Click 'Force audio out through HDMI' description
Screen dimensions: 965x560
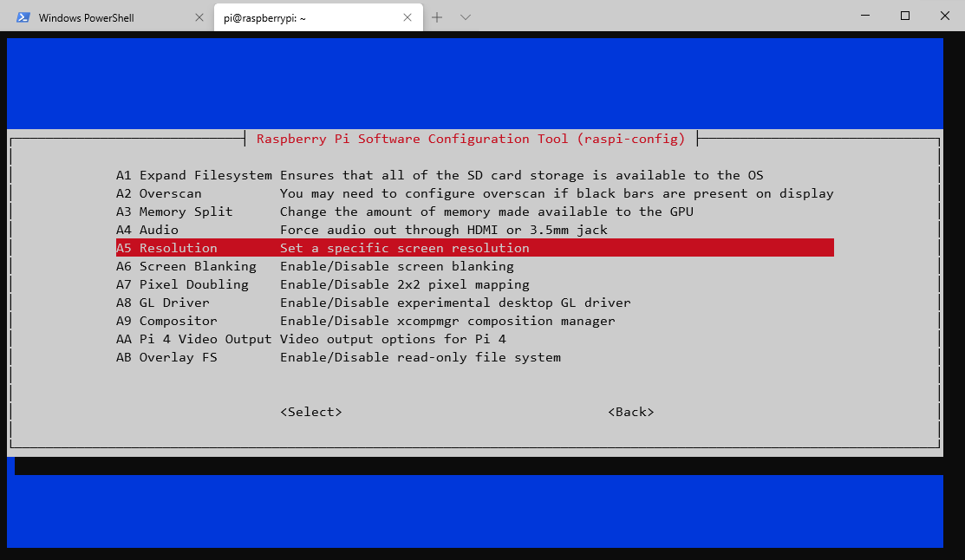point(444,230)
